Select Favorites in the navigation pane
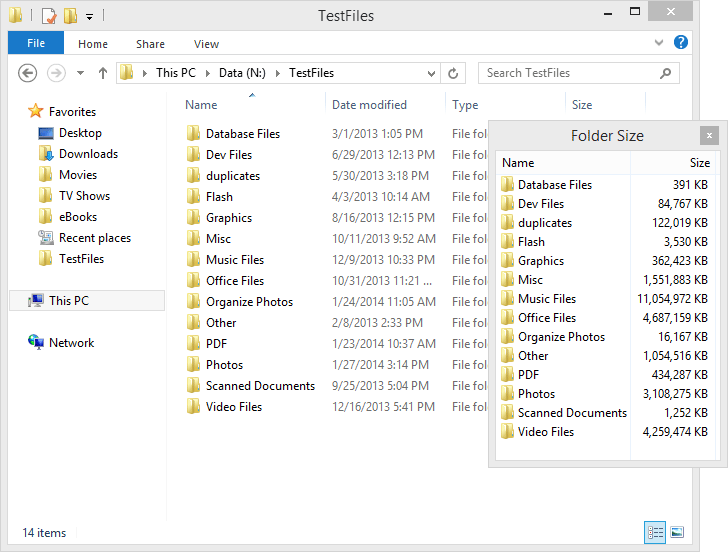The height and width of the screenshot is (552, 728). (62, 111)
